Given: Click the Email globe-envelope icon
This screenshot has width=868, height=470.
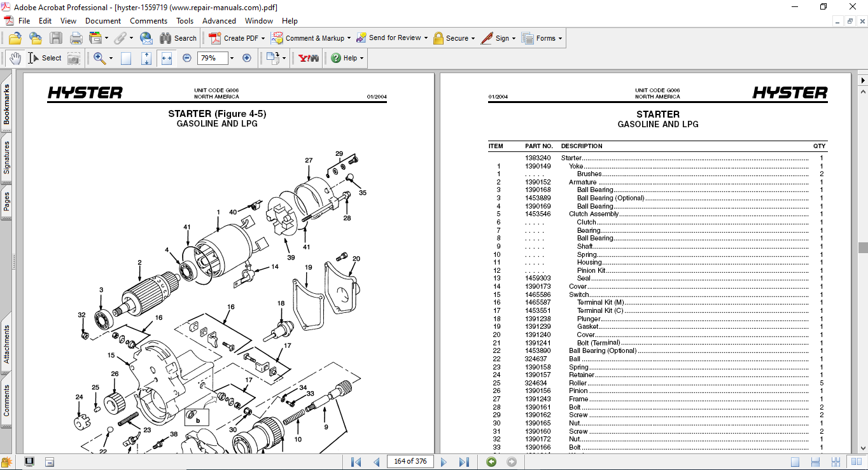Looking at the screenshot, I should tap(146, 38).
